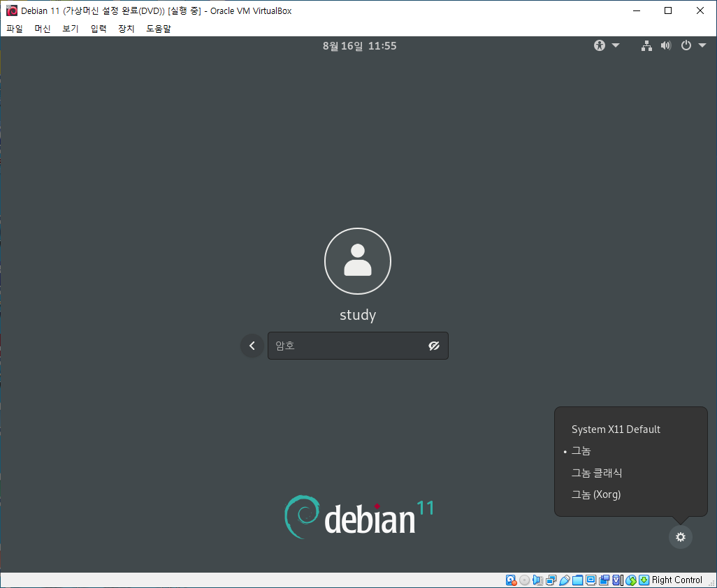Click the recording status icon
717x588 pixels.
tap(604, 580)
